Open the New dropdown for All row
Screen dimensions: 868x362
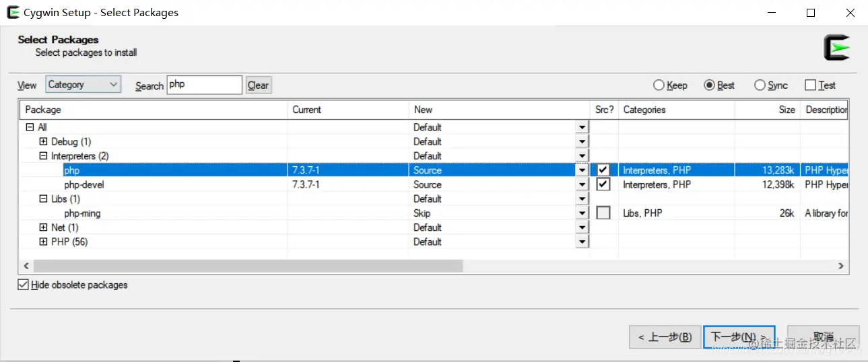pos(582,127)
